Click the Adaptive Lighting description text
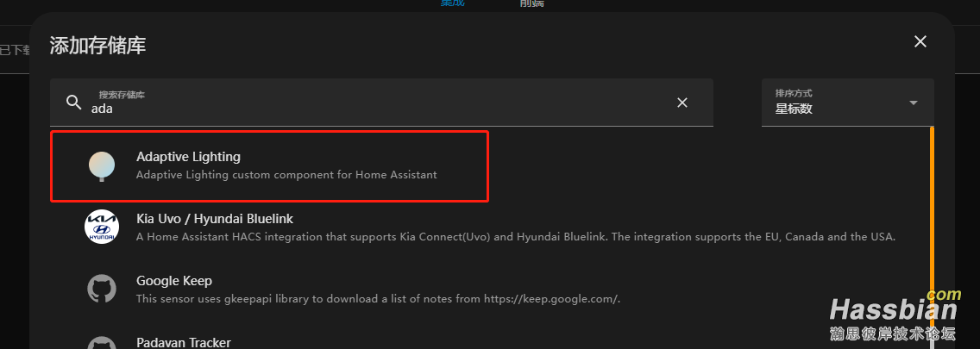 point(286,175)
